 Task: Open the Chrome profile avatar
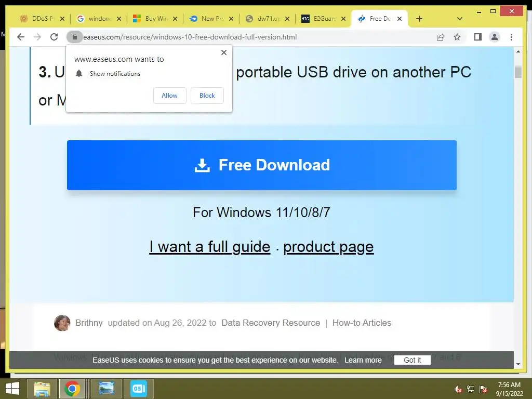pos(495,37)
